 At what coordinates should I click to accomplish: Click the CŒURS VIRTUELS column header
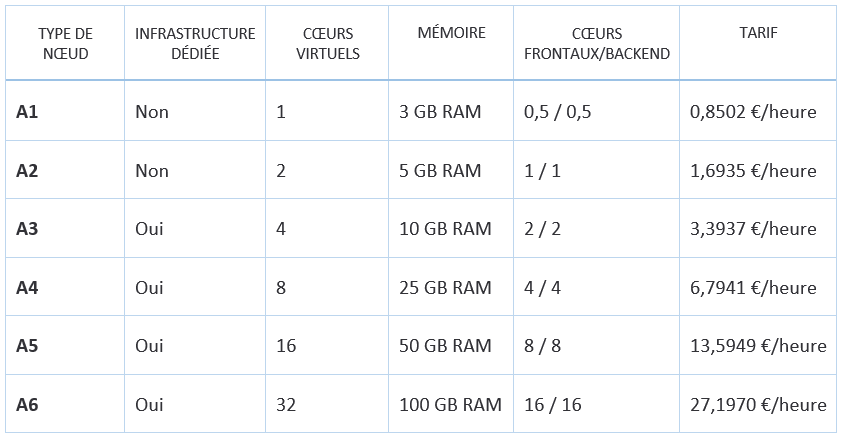327,43
